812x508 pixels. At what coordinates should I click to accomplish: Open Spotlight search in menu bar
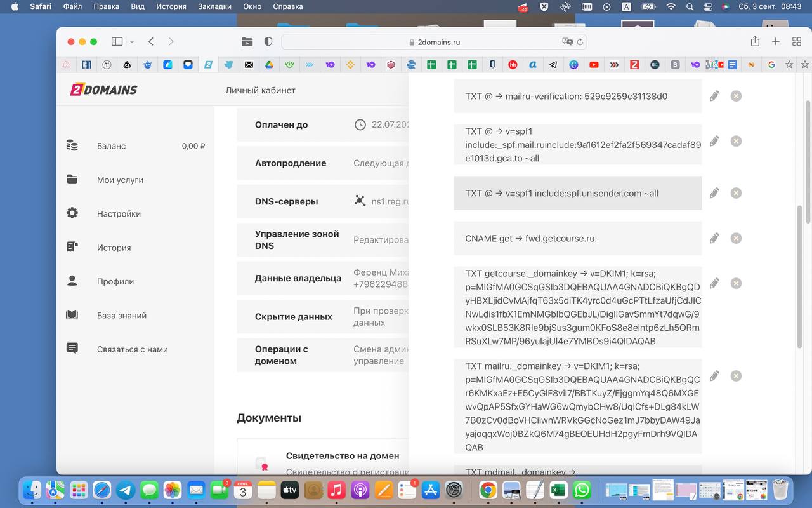690,6
